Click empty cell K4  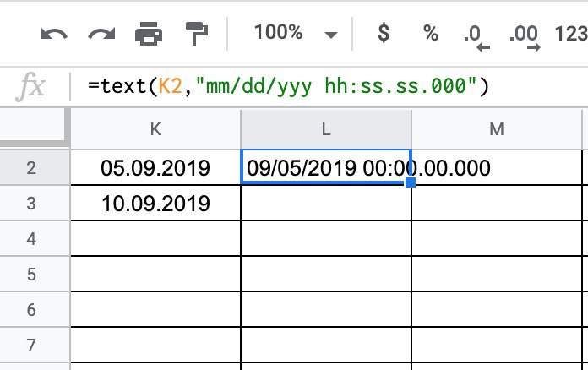(155, 239)
